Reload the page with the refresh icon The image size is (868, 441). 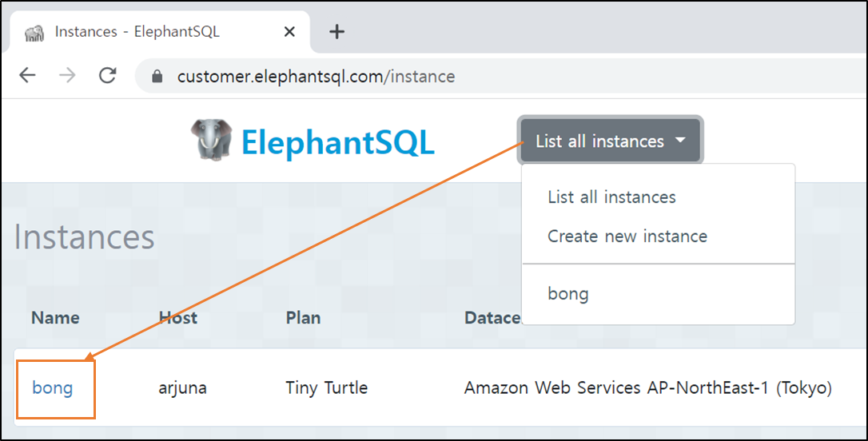point(107,75)
